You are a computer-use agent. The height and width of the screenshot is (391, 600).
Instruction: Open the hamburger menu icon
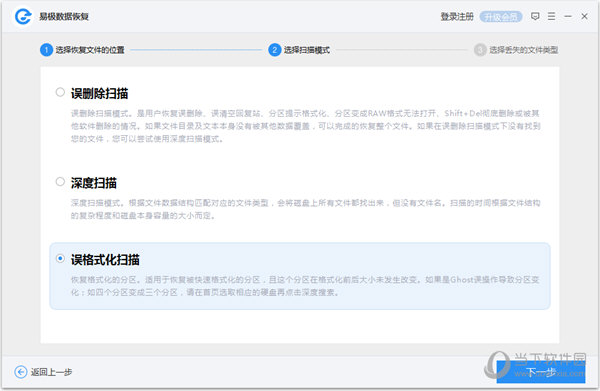[551, 16]
